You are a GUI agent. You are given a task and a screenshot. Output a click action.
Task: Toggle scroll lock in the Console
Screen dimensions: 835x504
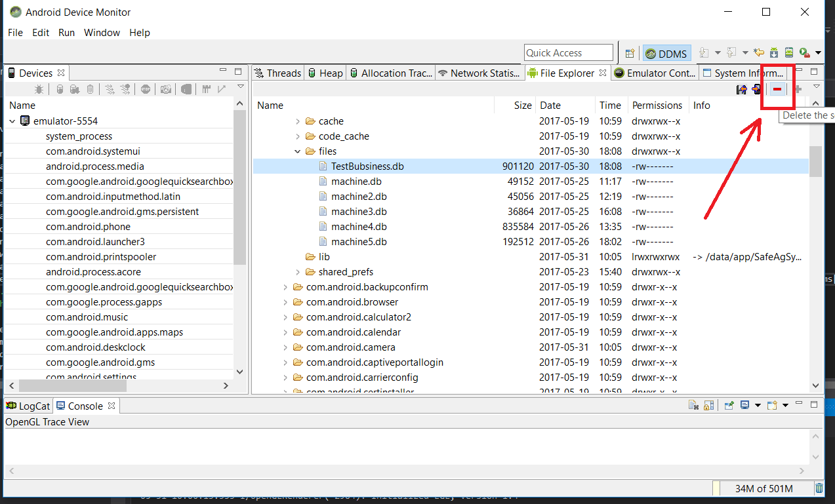(708, 405)
